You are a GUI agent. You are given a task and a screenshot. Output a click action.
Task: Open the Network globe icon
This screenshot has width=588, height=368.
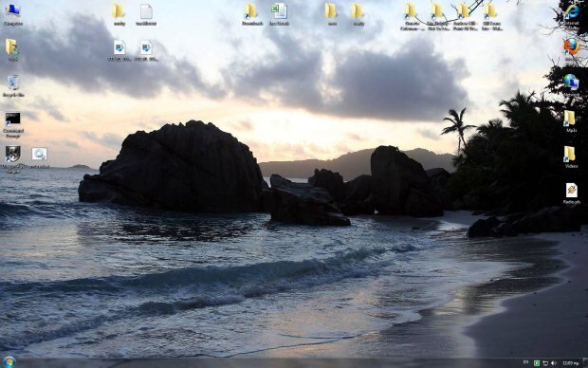(571, 82)
